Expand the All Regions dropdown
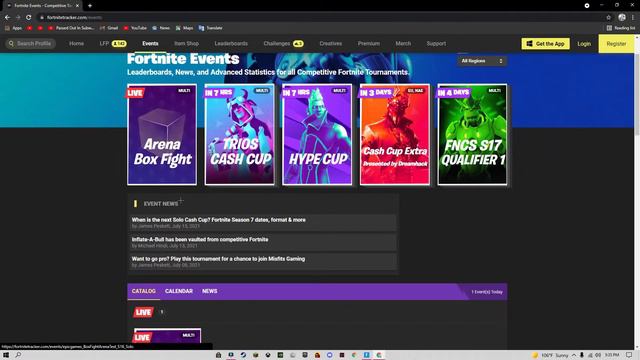This screenshot has height=360, width=640. [482, 61]
